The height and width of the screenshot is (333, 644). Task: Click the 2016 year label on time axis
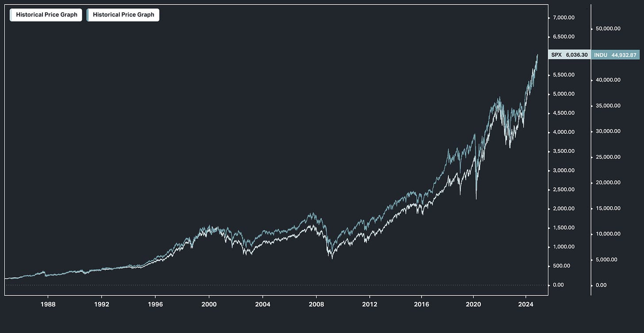tap(422, 304)
